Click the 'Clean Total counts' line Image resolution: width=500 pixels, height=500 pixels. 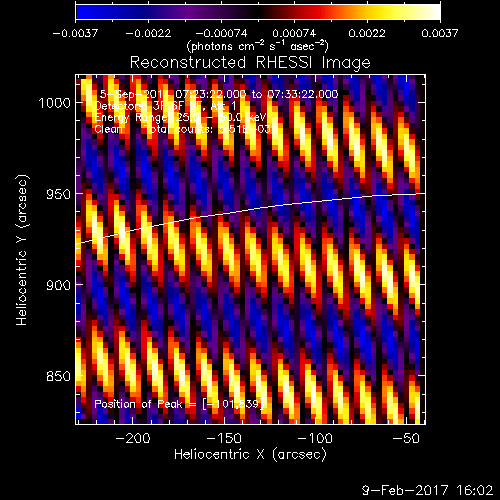[183, 129]
